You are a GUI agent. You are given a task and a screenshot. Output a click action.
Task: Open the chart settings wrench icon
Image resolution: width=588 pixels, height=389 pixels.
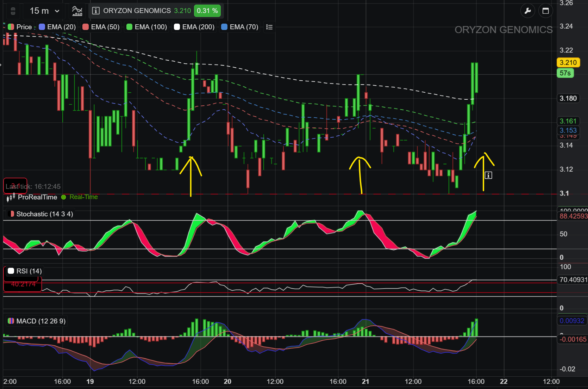(x=528, y=11)
